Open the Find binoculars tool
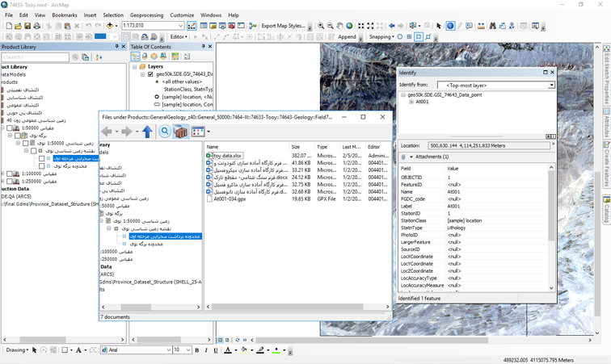The width and height of the screenshot is (611, 364). coord(493,26)
